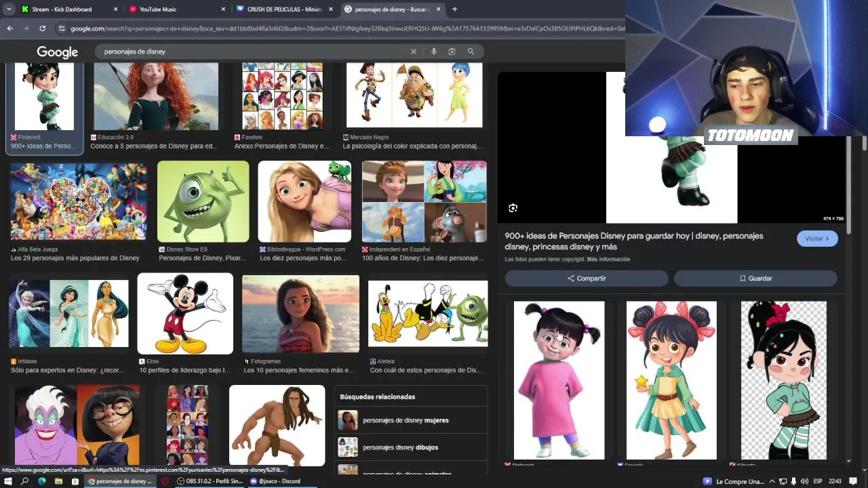Open the Boo in pink dress related image
Screen dimensions: 868x488
[559, 380]
